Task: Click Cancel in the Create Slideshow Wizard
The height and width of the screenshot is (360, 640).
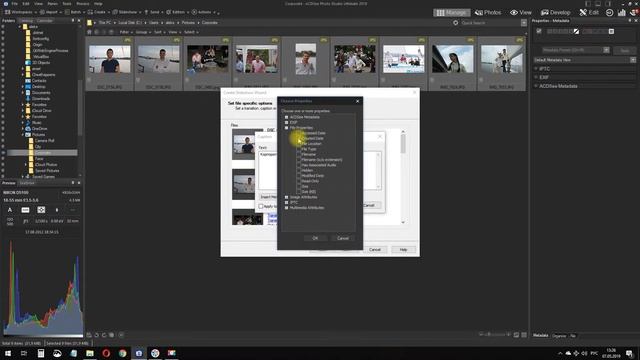Action: click(x=375, y=249)
